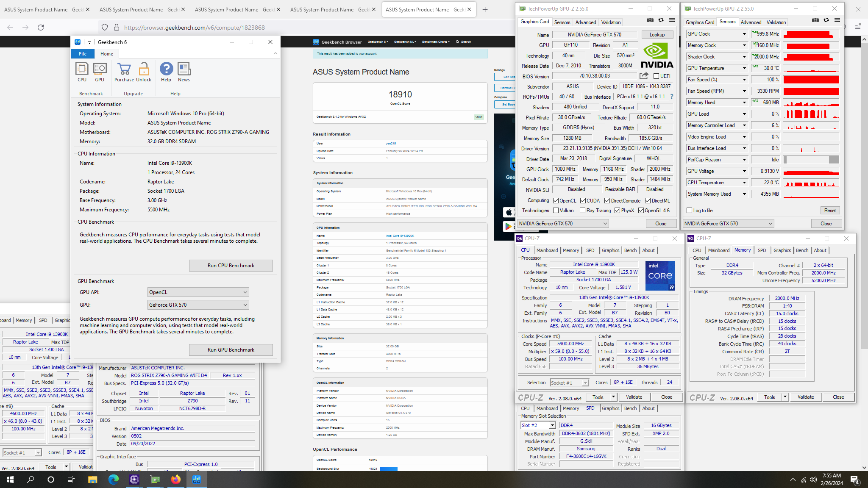Image resolution: width=868 pixels, height=488 pixels.
Task: Open hamburger menu in GPU-Z Sensors window
Action: 837,20
